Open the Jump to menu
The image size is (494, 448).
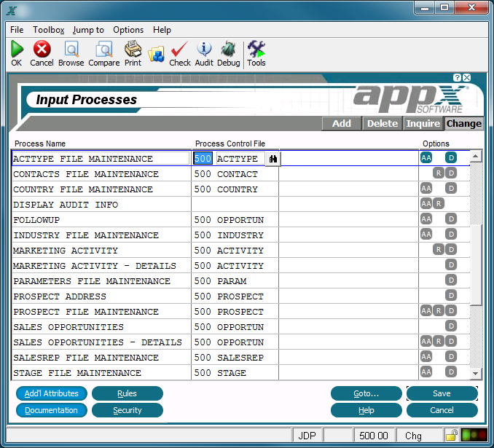pos(88,30)
